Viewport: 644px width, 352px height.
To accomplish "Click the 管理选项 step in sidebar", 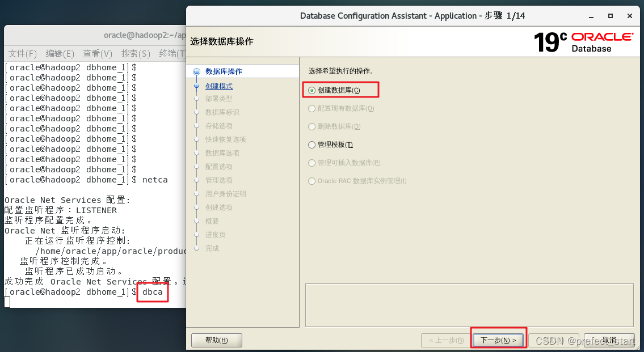I will click(x=219, y=180).
